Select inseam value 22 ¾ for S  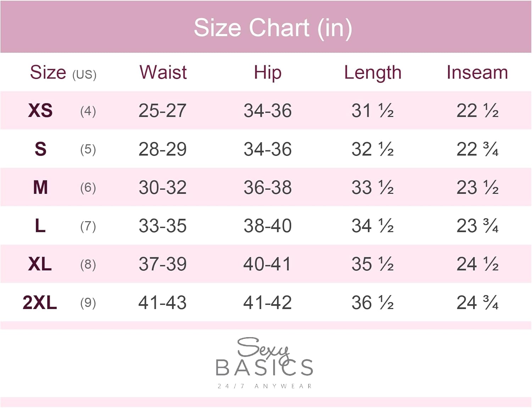point(477,149)
